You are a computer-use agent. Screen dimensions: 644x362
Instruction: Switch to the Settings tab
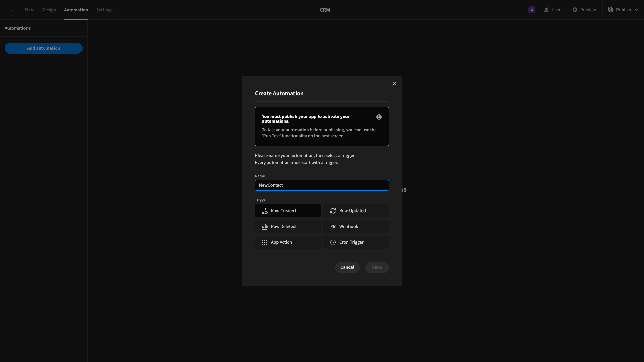pyautogui.click(x=104, y=10)
